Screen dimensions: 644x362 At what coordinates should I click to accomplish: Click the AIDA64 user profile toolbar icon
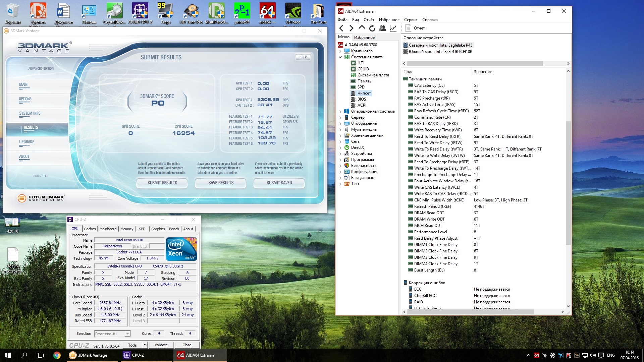[x=383, y=28]
